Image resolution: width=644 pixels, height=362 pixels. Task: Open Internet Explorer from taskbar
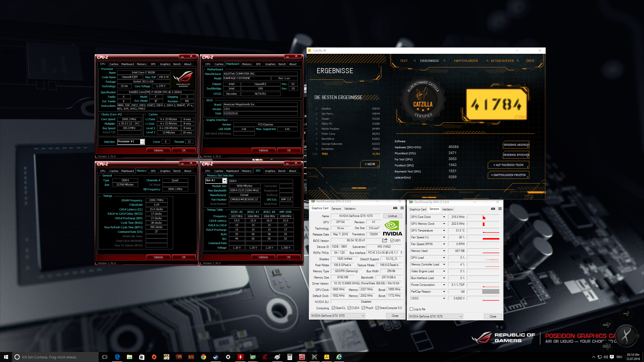click(339, 357)
